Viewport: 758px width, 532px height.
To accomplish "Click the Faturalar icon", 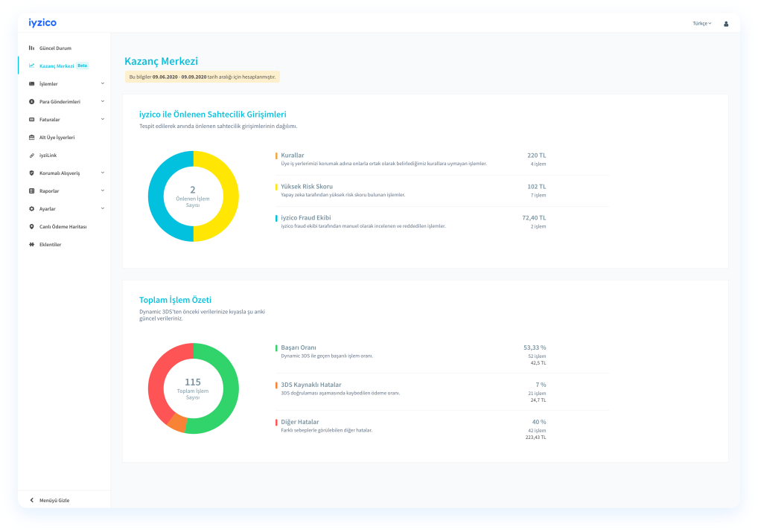I will click(x=31, y=119).
